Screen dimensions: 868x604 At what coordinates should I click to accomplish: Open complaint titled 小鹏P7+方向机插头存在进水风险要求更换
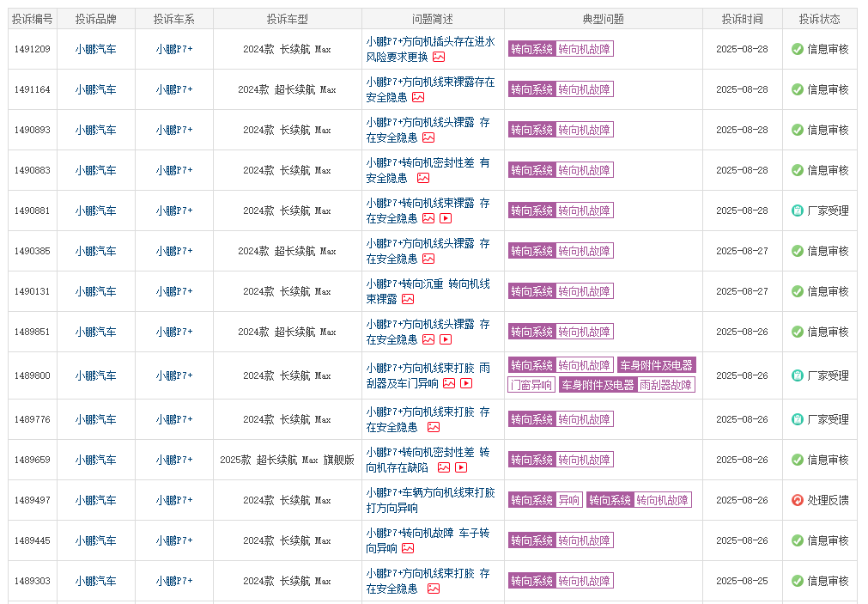click(430, 49)
